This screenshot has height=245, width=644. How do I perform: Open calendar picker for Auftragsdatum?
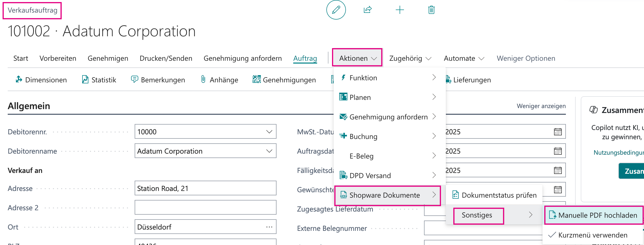[558, 151]
